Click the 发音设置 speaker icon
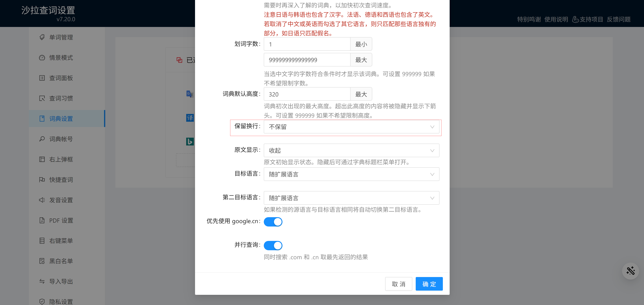644x305 pixels. point(42,200)
